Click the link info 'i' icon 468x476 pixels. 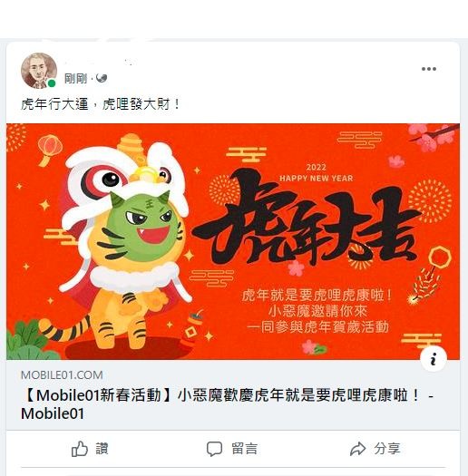[x=434, y=359]
